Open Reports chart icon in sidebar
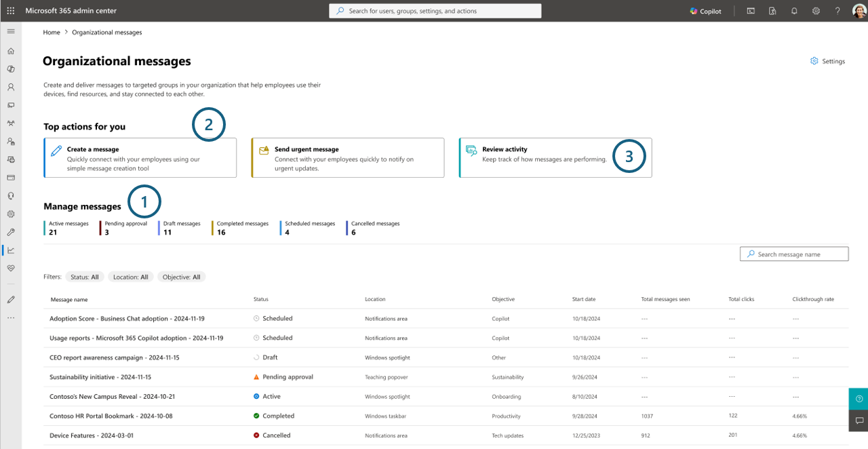Viewport: 868px width, 449px height. (x=11, y=250)
